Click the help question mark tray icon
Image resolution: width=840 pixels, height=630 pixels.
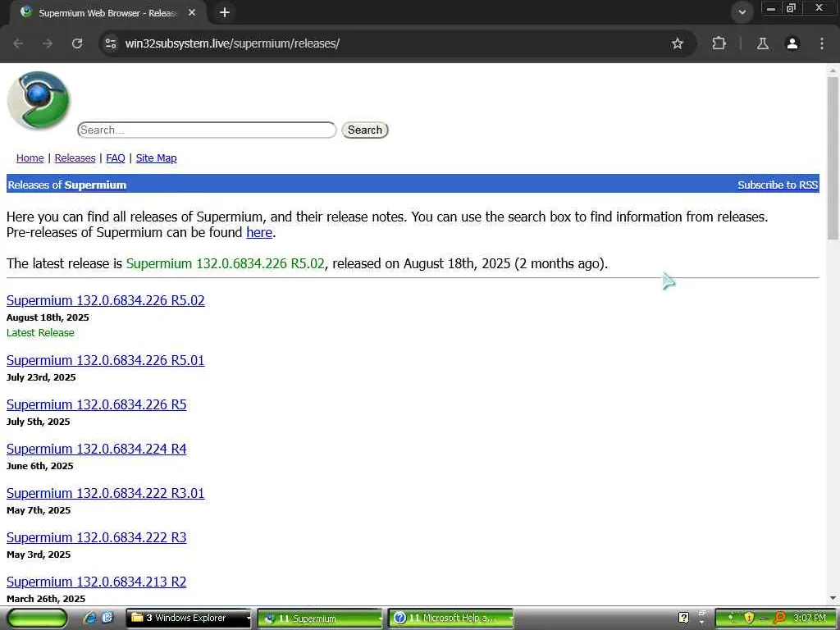point(683,618)
